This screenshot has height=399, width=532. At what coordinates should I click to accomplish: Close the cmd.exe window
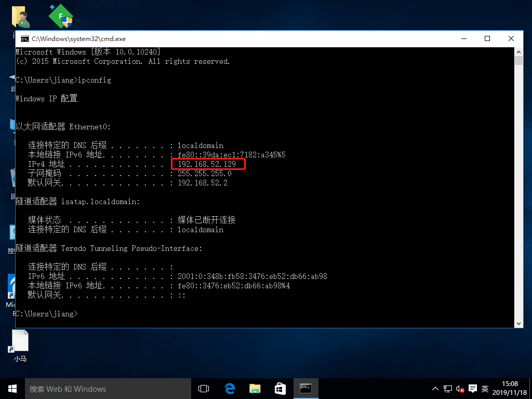511,38
